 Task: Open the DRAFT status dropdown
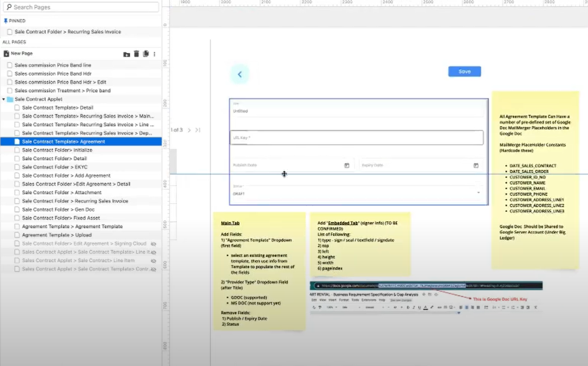coord(478,193)
